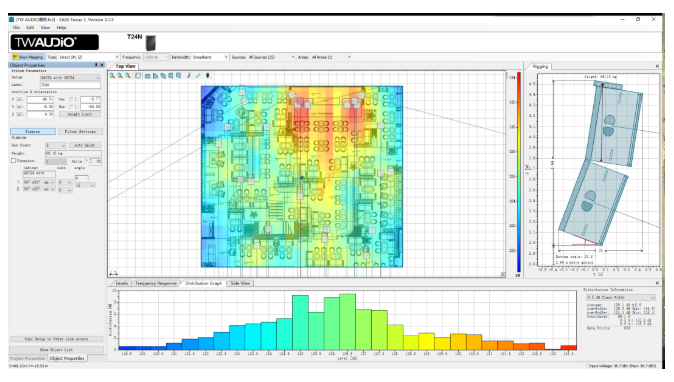
Task: Click the first blue rectangular area icon
Action: [147, 76]
